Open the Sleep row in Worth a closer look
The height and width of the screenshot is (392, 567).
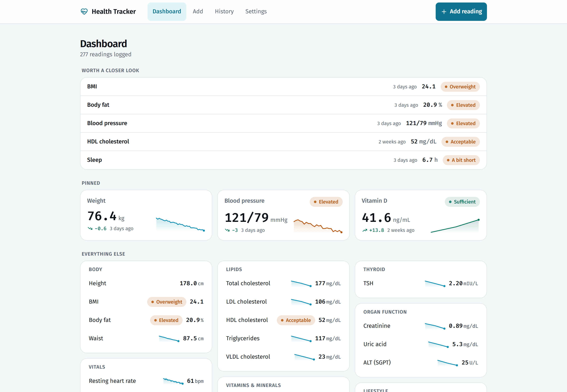click(283, 160)
